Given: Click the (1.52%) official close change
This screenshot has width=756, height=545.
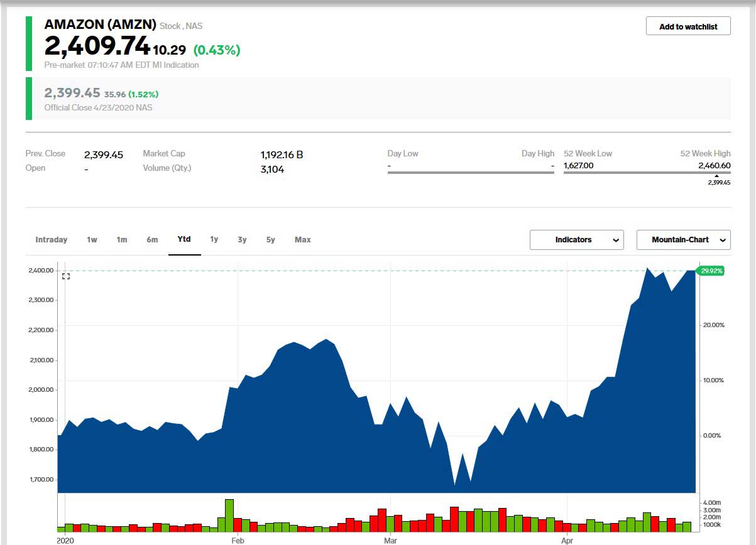Looking at the screenshot, I should (143, 94).
